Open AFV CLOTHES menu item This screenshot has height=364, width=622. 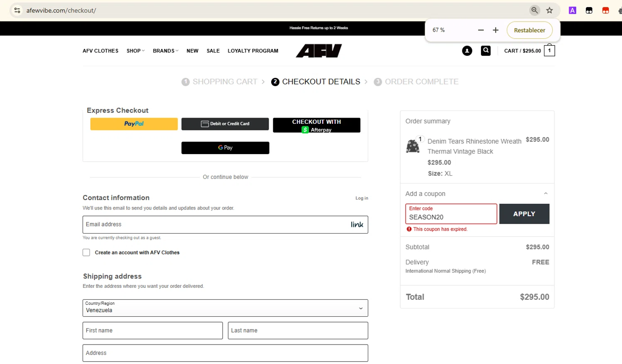click(100, 51)
